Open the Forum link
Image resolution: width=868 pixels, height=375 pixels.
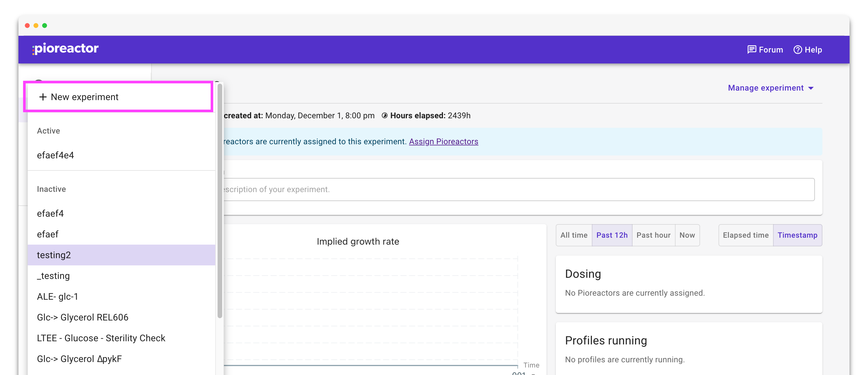771,50
